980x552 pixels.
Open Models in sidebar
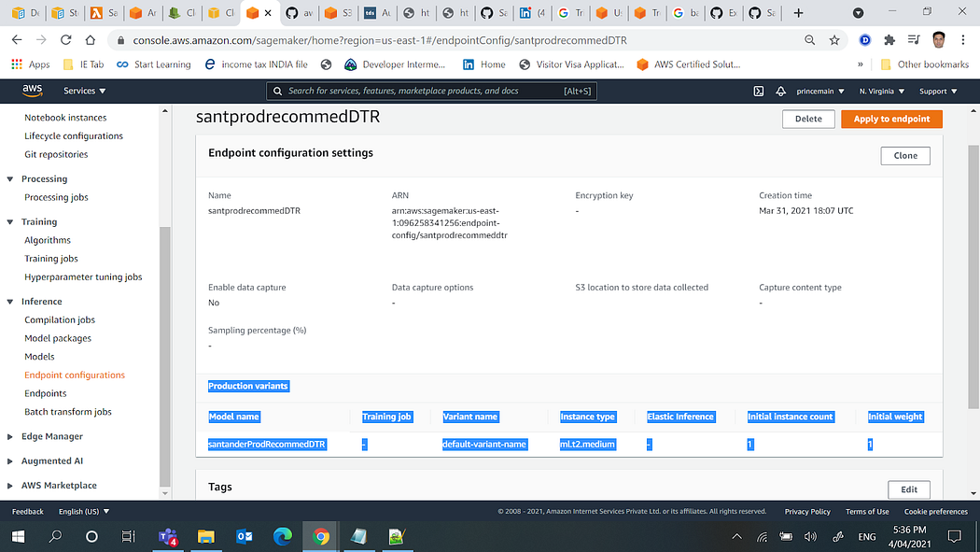coord(39,357)
